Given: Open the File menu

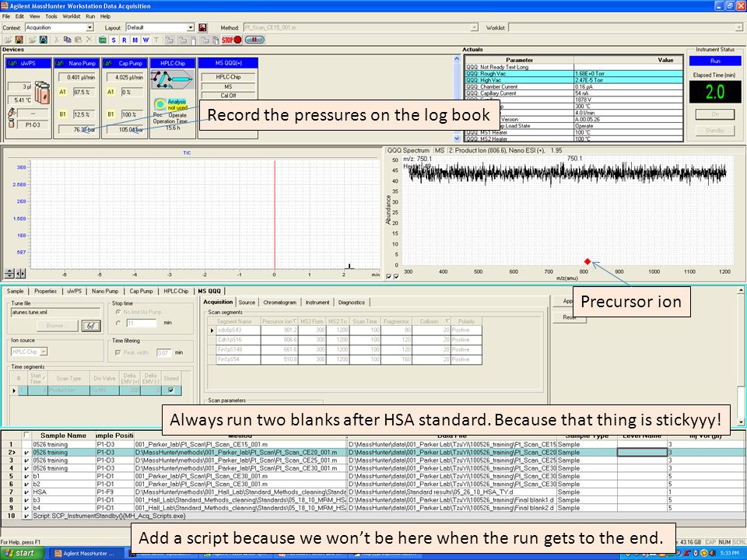Looking at the screenshot, I should [x=5, y=16].
